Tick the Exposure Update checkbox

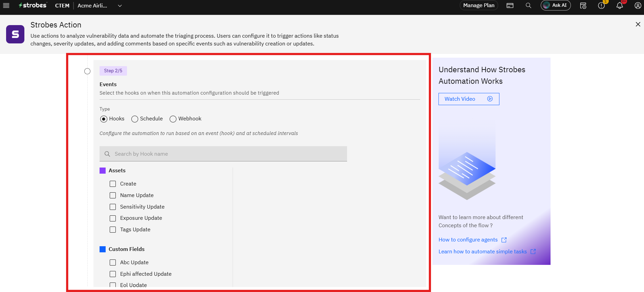(113, 218)
